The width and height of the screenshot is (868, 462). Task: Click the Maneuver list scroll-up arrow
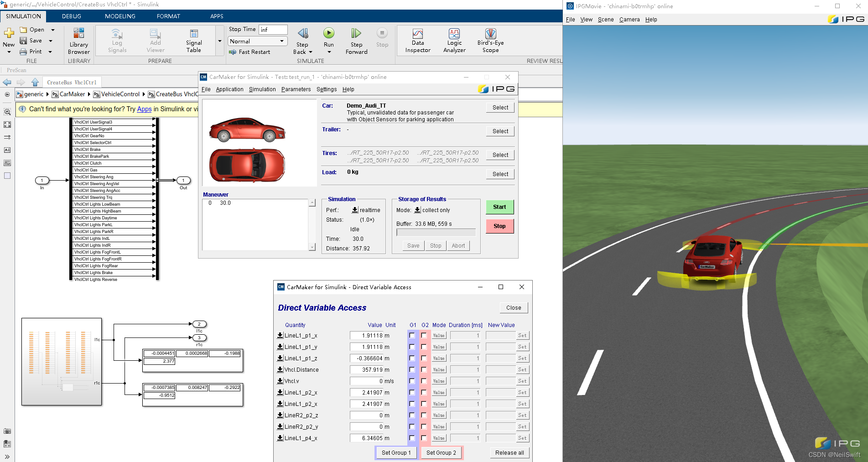[x=312, y=202]
